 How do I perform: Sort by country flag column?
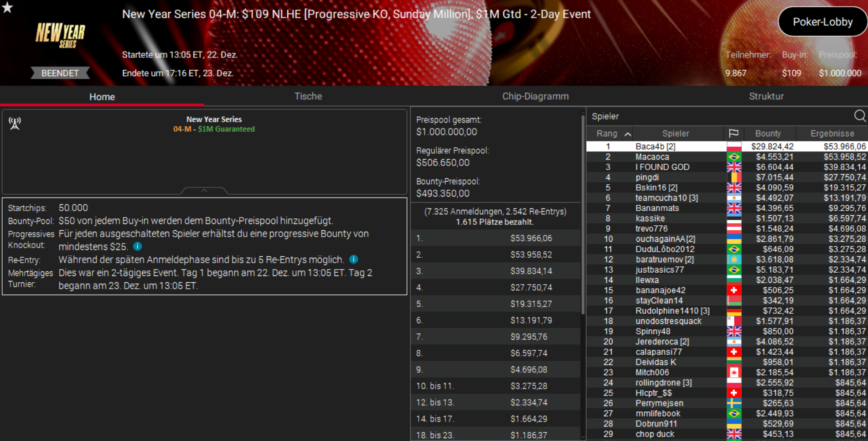[x=734, y=133]
